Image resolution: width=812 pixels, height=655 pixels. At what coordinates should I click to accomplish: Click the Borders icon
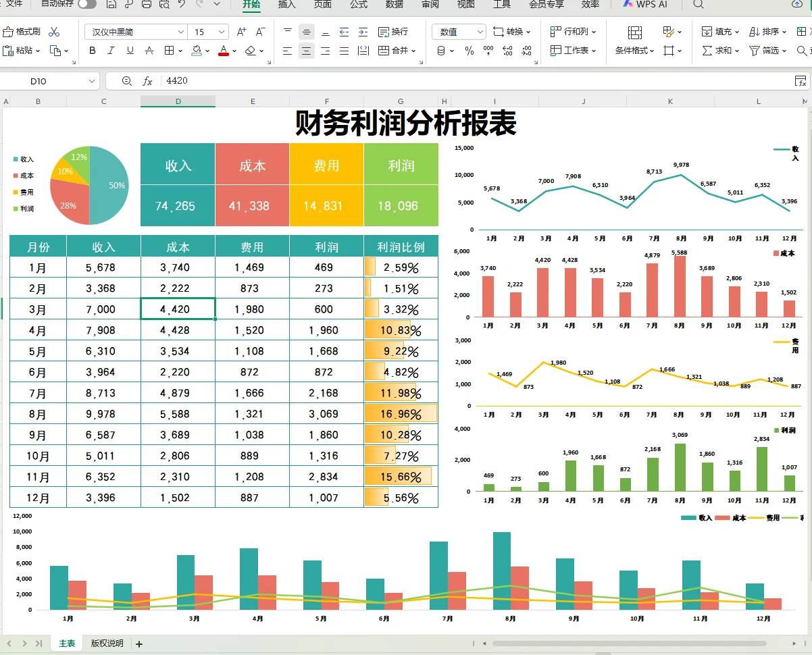169,51
